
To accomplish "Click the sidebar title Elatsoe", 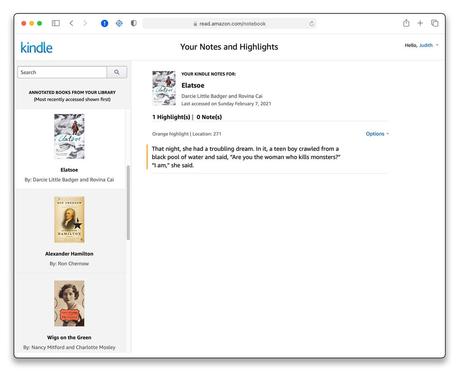I will [x=69, y=170].
